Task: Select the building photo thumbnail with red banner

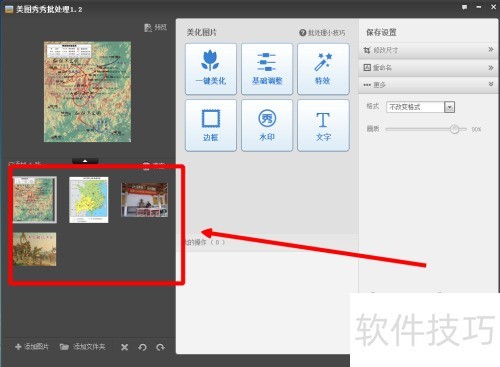Action: [x=144, y=200]
